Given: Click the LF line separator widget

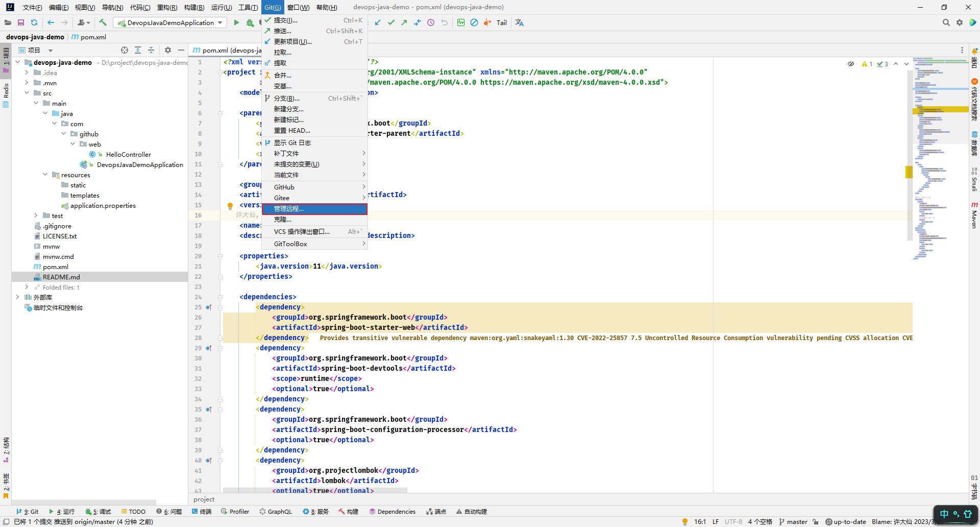Looking at the screenshot, I should [716, 522].
